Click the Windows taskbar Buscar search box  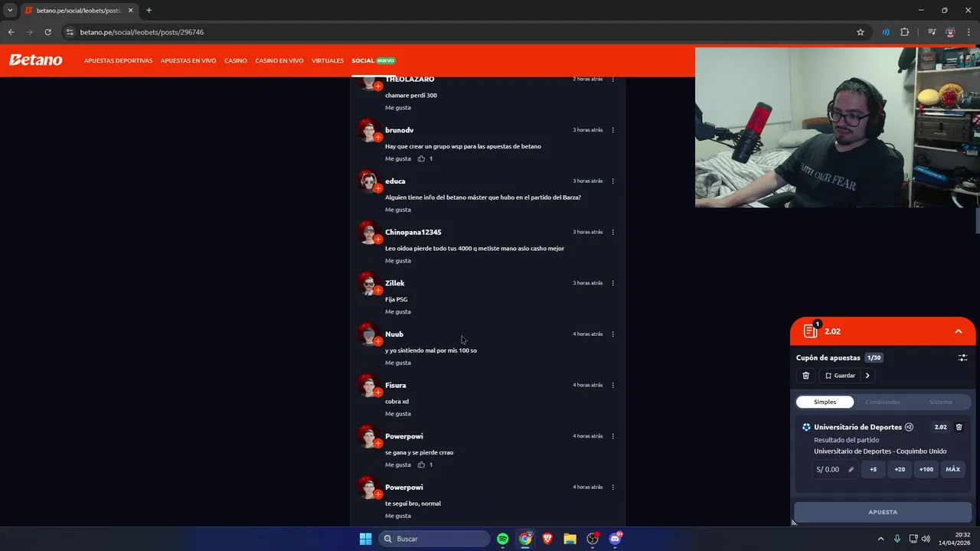click(x=434, y=539)
